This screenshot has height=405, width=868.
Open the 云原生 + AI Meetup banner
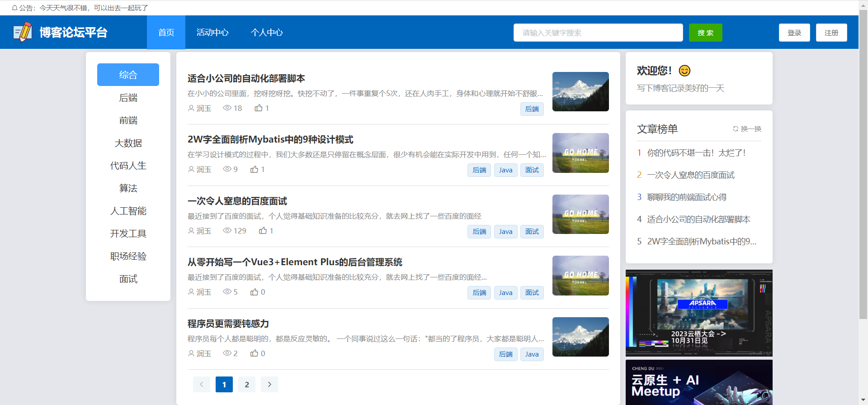(699, 382)
